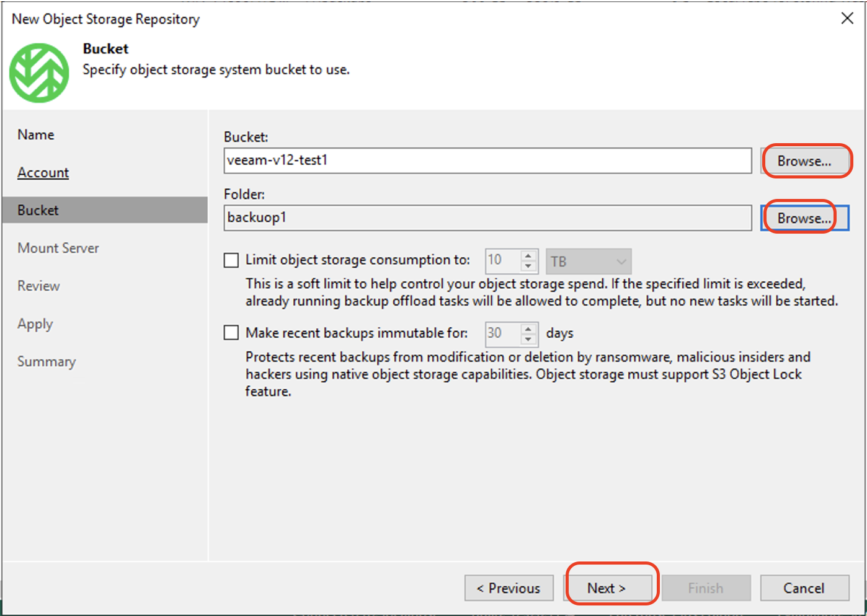The image size is (867, 616).
Task: Increase immutable days spinner up arrow
Action: coord(528,329)
